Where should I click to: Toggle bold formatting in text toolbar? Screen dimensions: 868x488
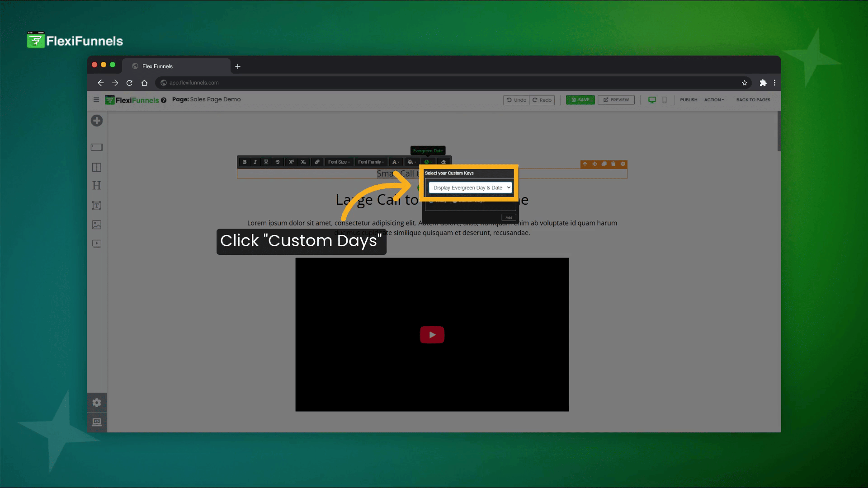tap(245, 162)
